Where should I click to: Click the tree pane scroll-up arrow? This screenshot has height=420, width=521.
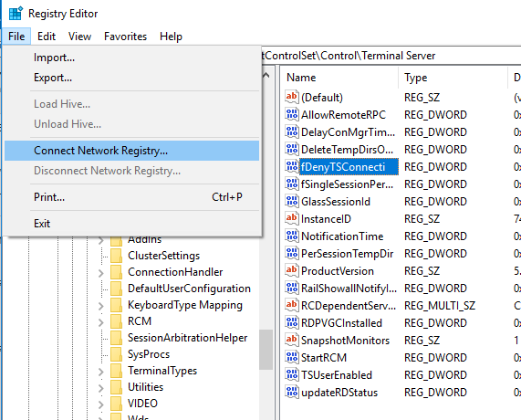coord(266,76)
